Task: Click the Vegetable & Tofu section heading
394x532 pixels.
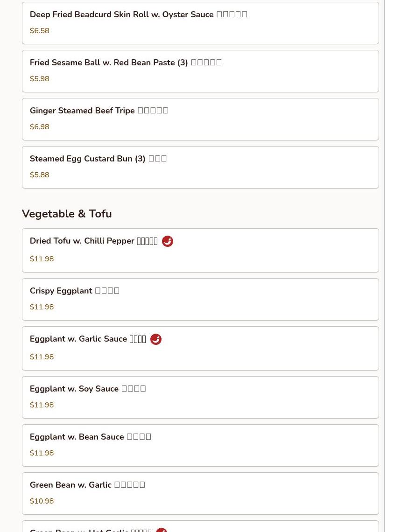Action: pos(67,214)
